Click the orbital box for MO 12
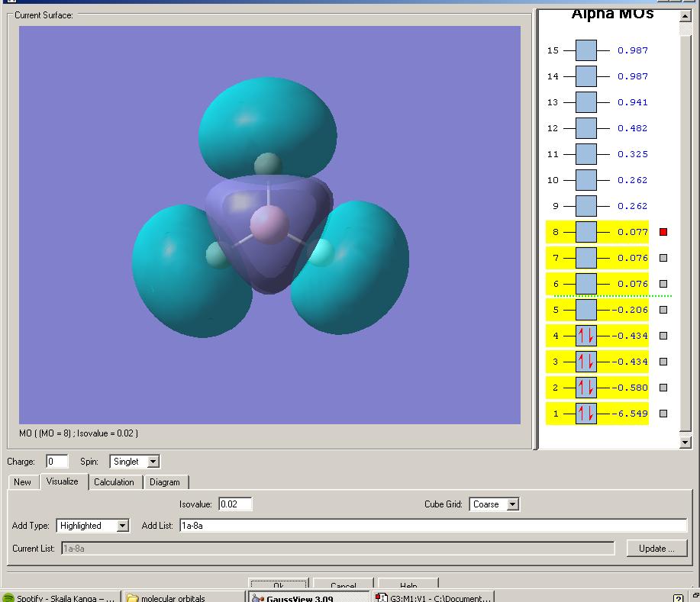 point(585,128)
